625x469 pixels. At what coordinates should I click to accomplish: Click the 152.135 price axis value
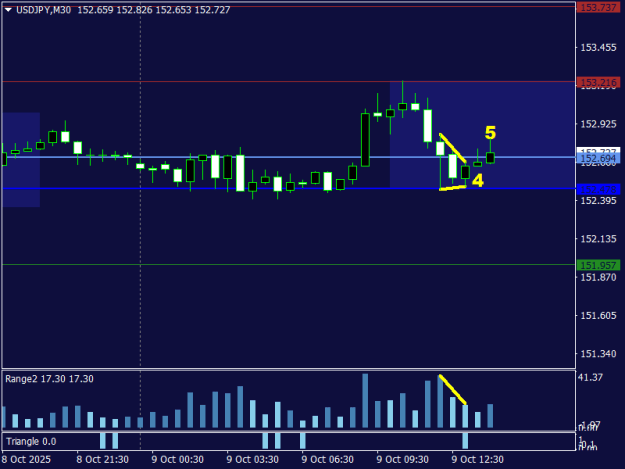point(598,239)
